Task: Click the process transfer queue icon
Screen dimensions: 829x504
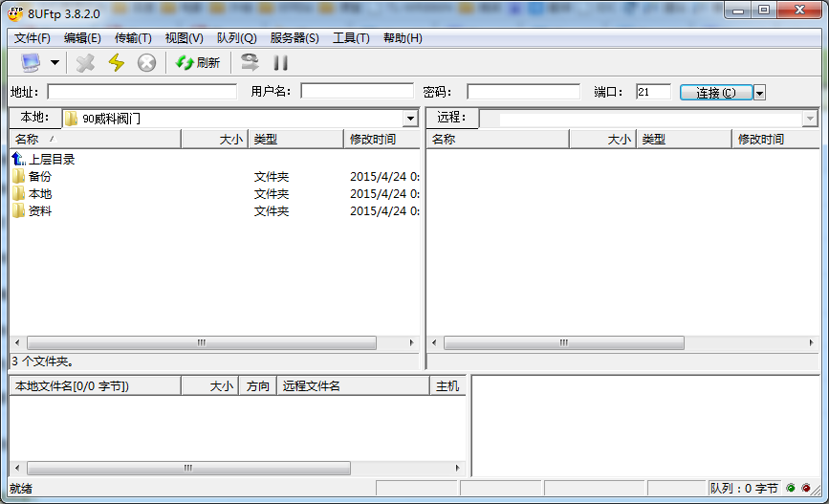Action: click(251, 63)
